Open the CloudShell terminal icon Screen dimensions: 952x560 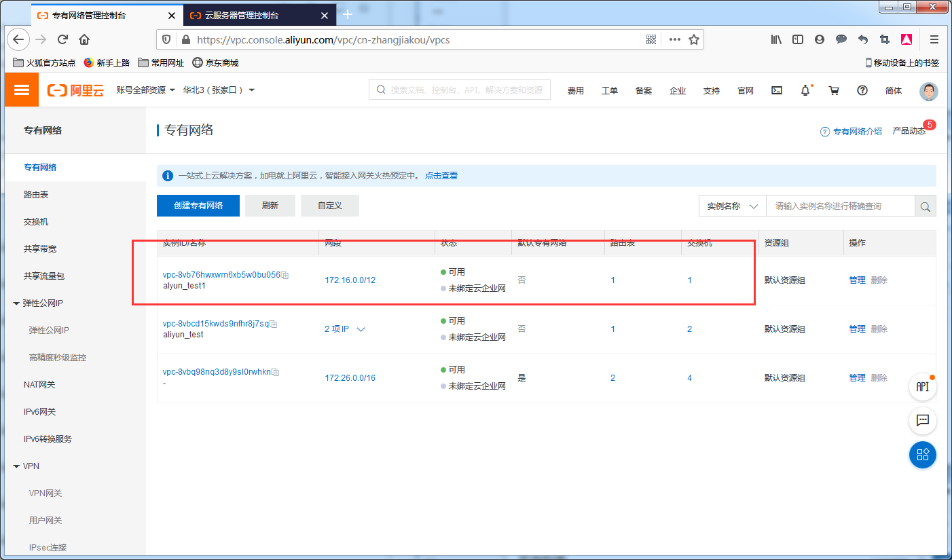776,90
